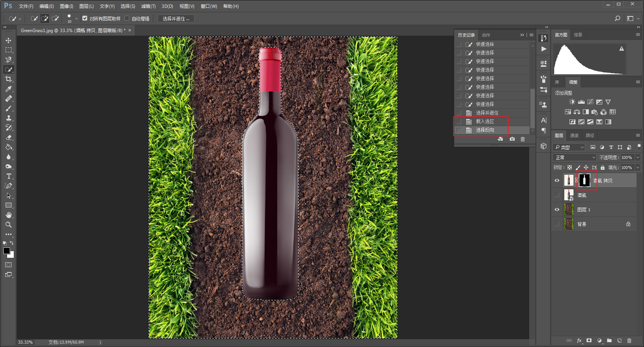Image resolution: width=644 pixels, height=347 pixels.
Task: Create a new layer in Layers panel
Action: 619,340
